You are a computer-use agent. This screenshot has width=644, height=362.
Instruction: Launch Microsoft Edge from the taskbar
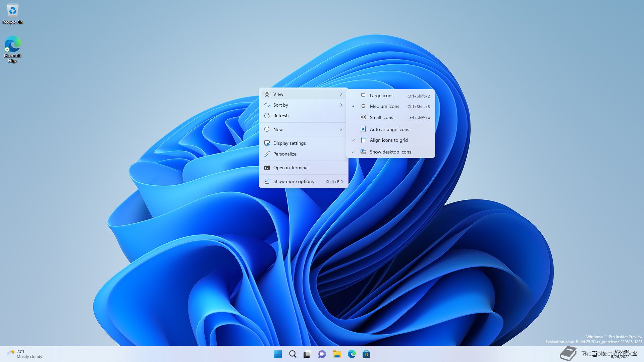352,354
